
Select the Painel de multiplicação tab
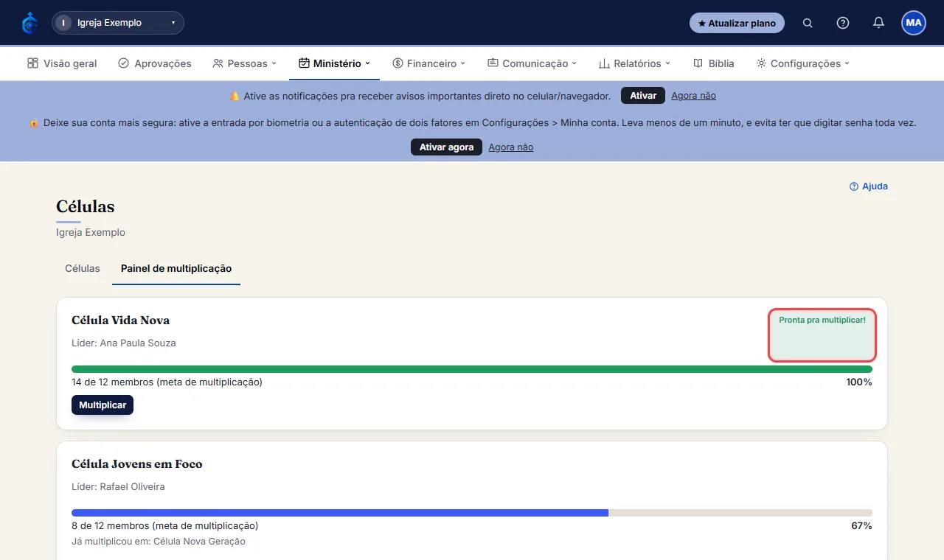tap(176, 268)
